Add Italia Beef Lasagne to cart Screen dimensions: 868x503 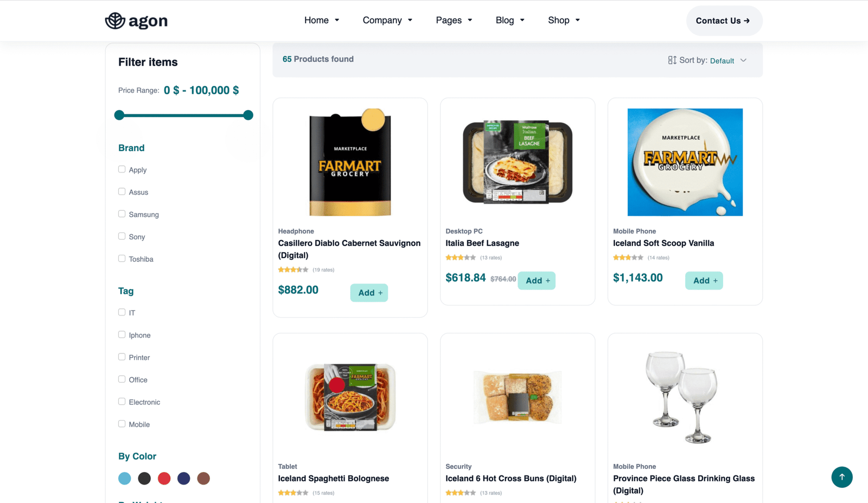tap(536, 281)
